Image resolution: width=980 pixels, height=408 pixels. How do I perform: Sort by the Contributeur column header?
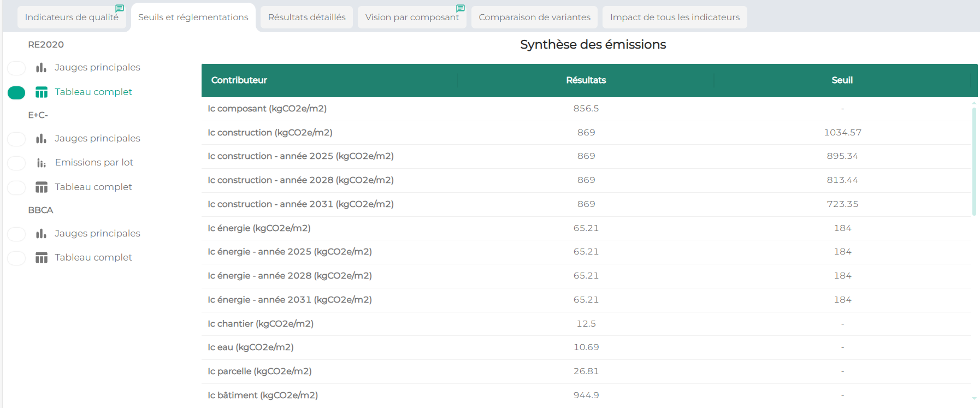pos(239,80)
